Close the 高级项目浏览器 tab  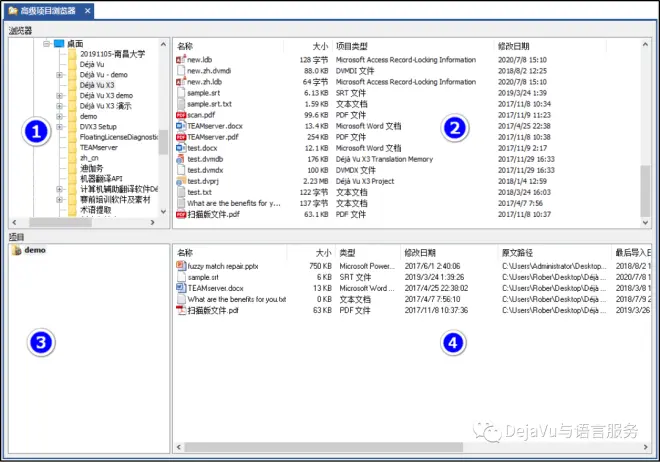click(88, 11)
